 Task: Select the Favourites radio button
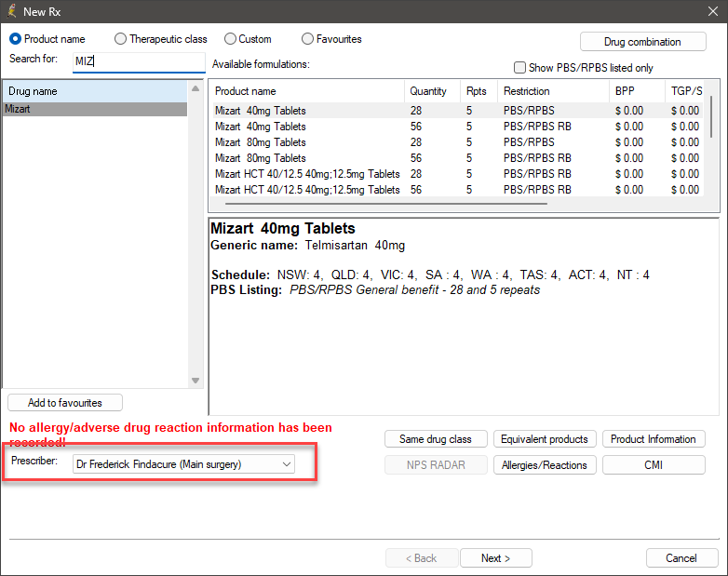point(308,39)
